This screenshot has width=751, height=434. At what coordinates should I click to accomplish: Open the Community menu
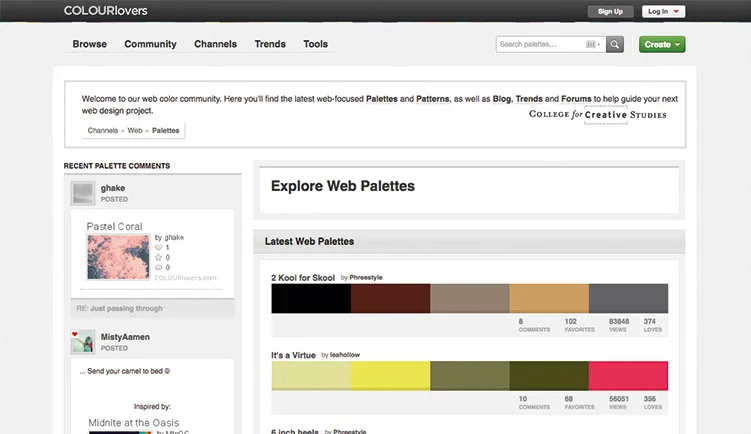(x=150, y=44)
